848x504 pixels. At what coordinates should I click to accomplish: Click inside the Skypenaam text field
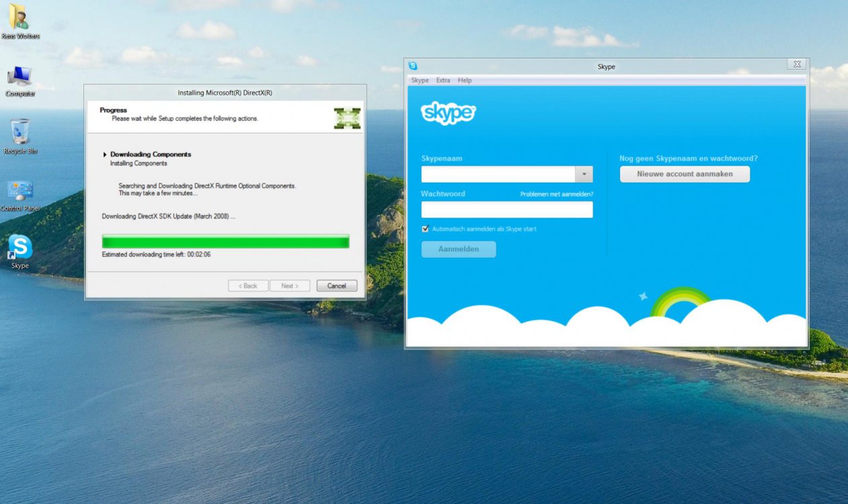coord(498,175)
